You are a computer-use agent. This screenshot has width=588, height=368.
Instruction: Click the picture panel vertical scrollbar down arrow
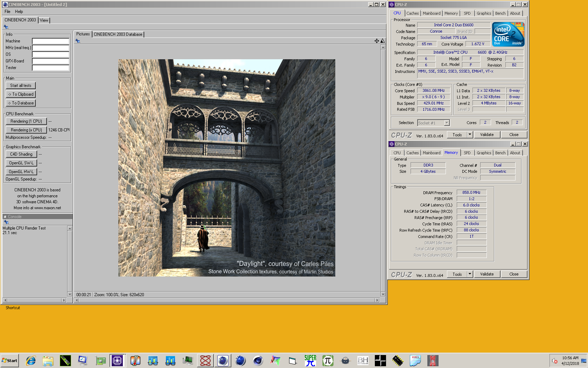point(383,294)
